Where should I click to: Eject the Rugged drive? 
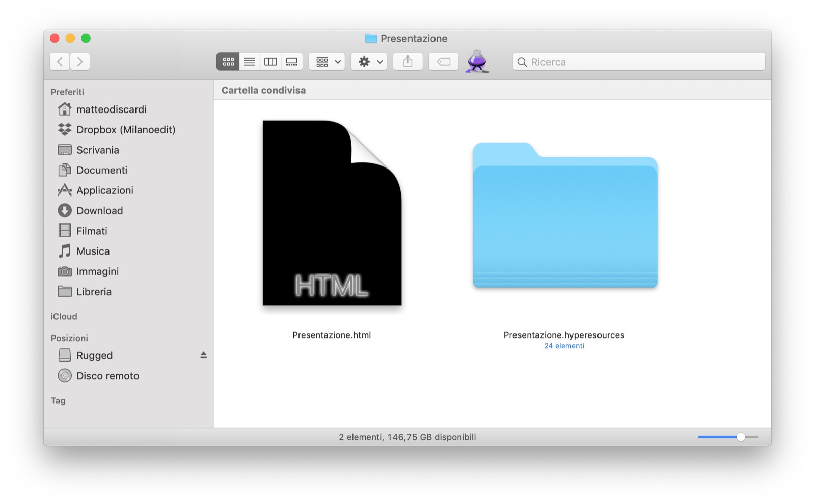pos(203,355)
